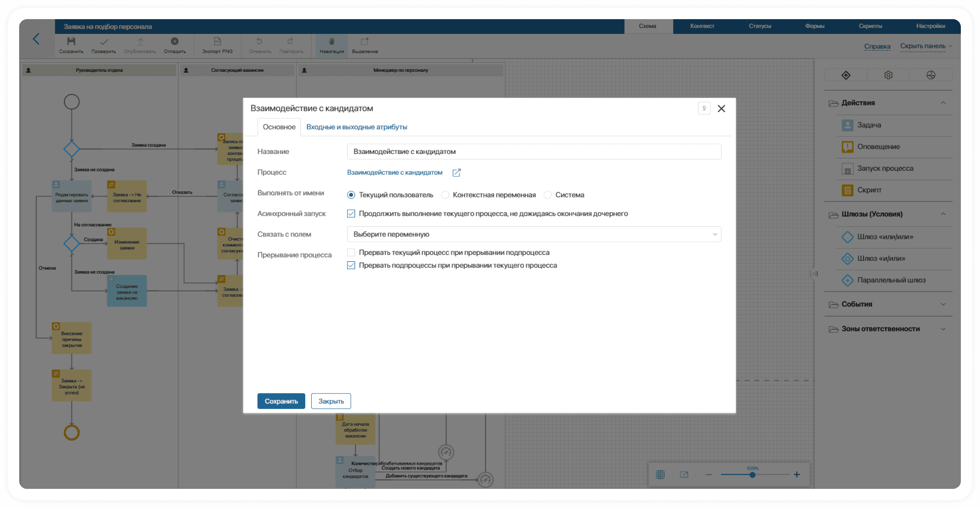The width and height of the screenshot is (980, 508).
Task: Click the Справка link
Action: (877, 46)
